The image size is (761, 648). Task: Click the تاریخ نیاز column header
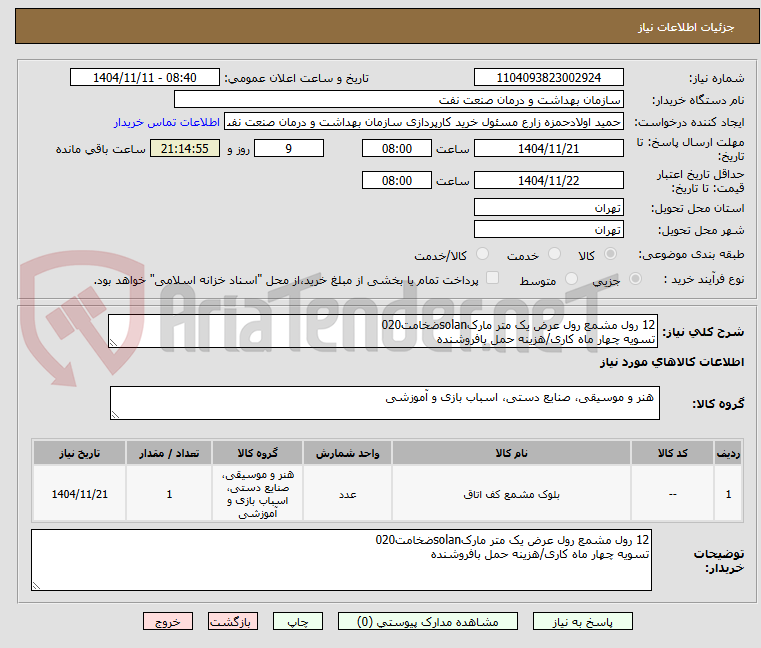(80, 453)
